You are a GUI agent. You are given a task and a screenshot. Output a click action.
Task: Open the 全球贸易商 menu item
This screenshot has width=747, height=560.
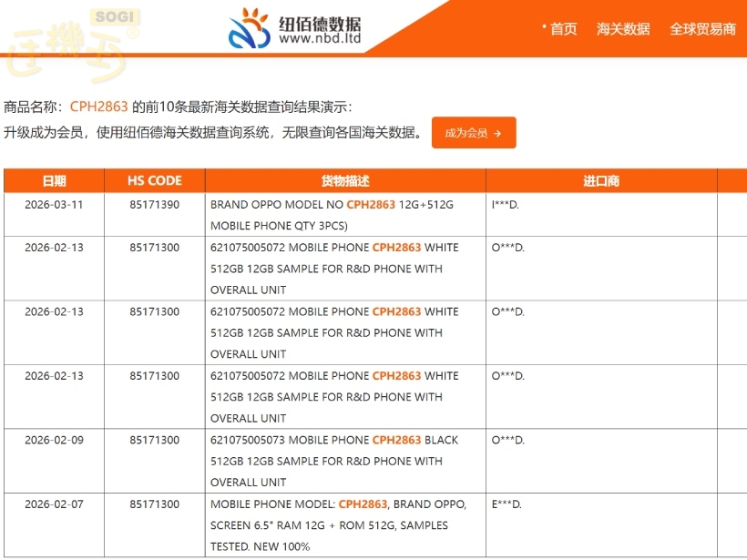pyautogui.click(x=702, y=29)
